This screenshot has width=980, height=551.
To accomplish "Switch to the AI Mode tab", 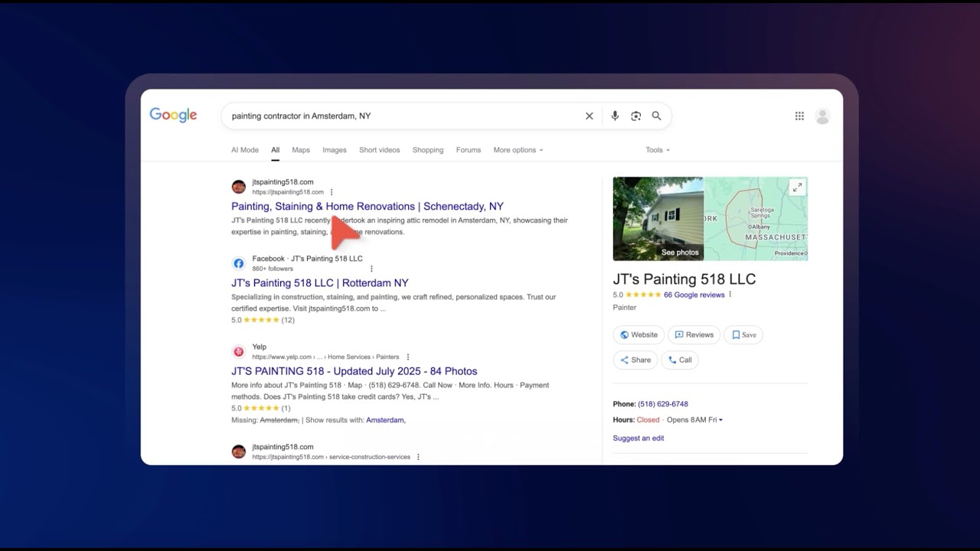I will pyautogui.click(x=245, y=150).
